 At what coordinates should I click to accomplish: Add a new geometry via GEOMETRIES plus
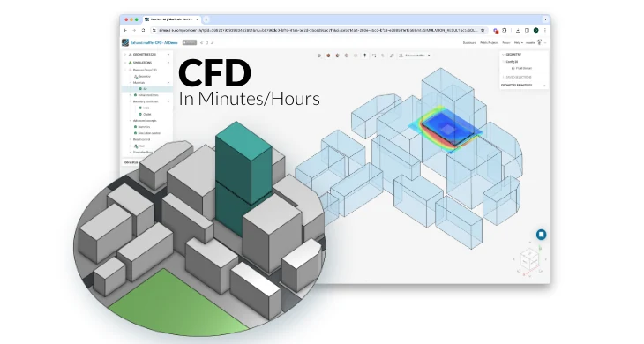(x=168, y=54)
